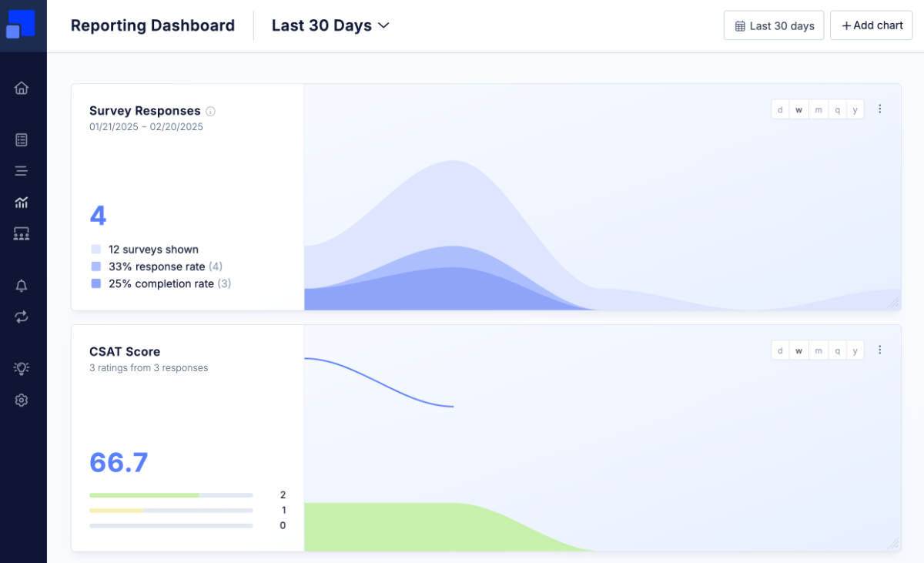Image resolution: width=924 pixels, height=563 pixels.
Task: Click the blue app logo in the sidebar
Action: [x=21, y=24]
